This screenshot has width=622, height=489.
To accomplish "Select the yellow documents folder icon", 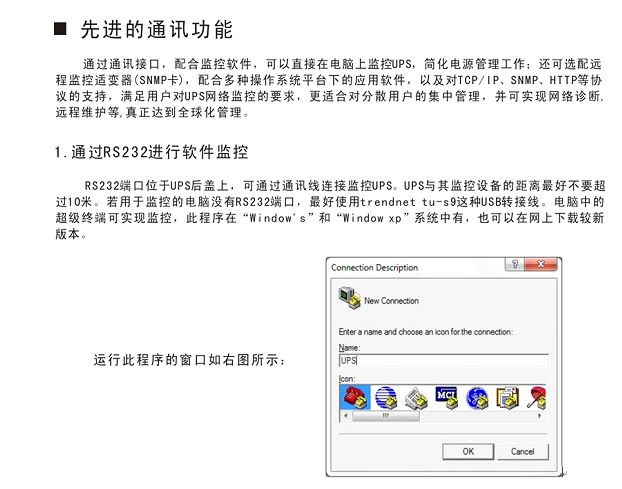I will coord(508,398).
